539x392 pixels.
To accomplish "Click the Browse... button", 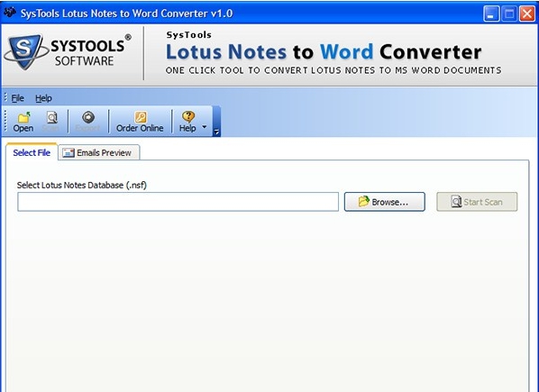I will (384, 202).
